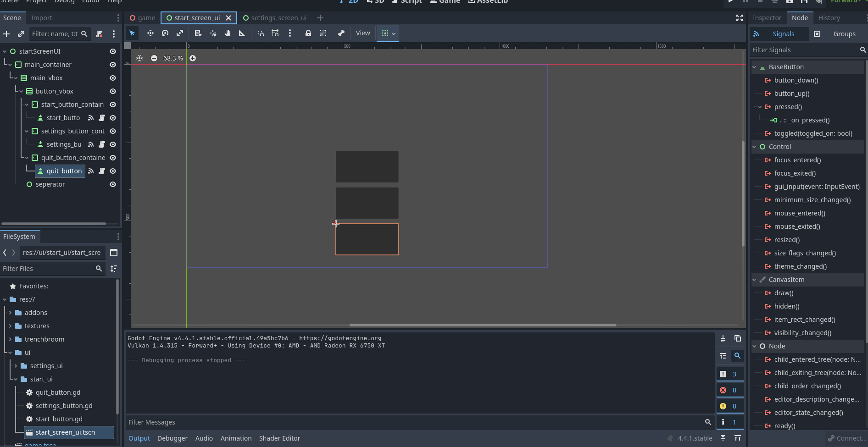Hide the seperator node visibility

(x=113, y=184)
